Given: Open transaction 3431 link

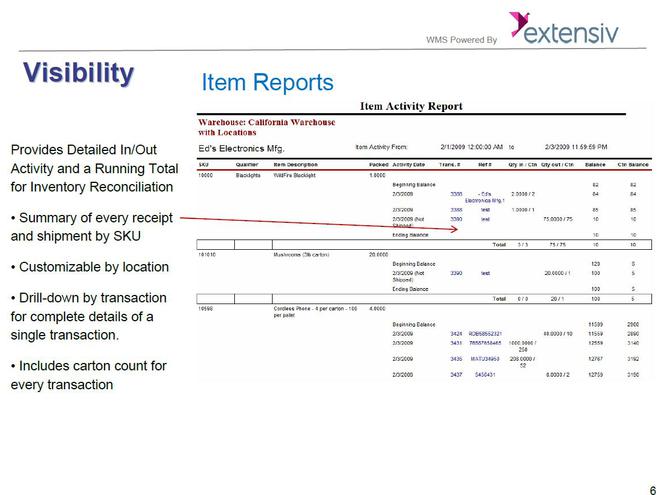Looking at the screenshot, I should (x=456, y=343).
